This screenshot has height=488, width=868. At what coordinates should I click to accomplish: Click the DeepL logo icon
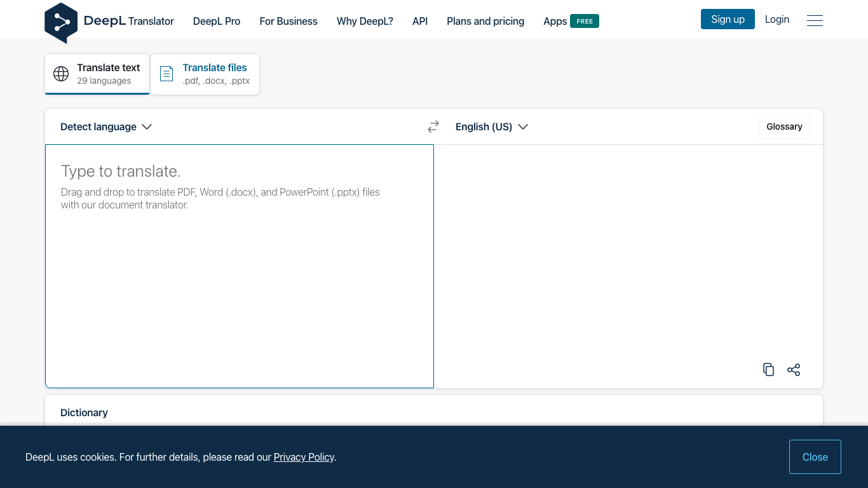(x=60, y=21)
